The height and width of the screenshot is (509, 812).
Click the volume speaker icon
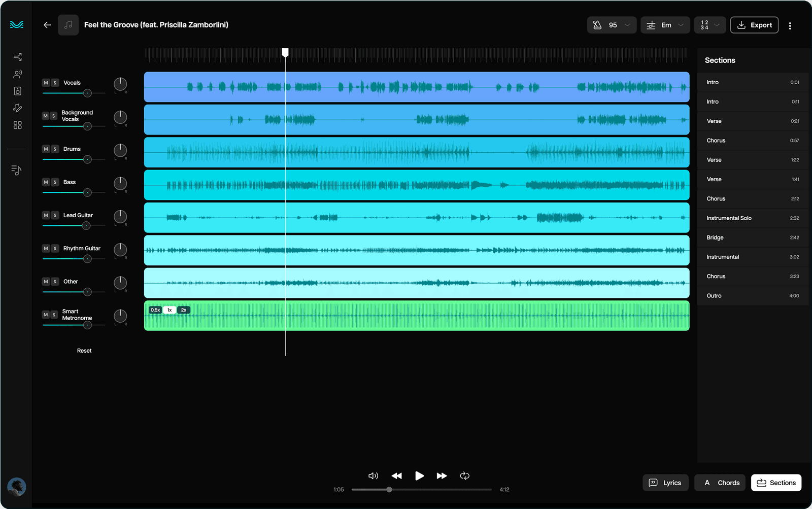tap(373, 476)
